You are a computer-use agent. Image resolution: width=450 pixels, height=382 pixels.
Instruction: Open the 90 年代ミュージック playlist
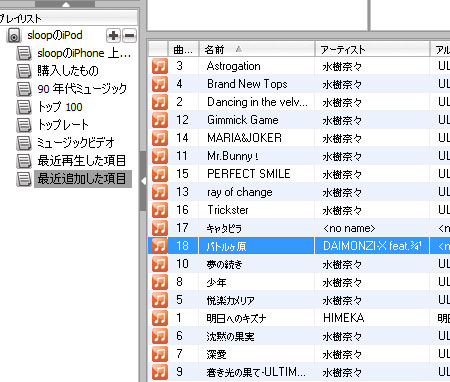pyautogui.click(x=82, y=89)
